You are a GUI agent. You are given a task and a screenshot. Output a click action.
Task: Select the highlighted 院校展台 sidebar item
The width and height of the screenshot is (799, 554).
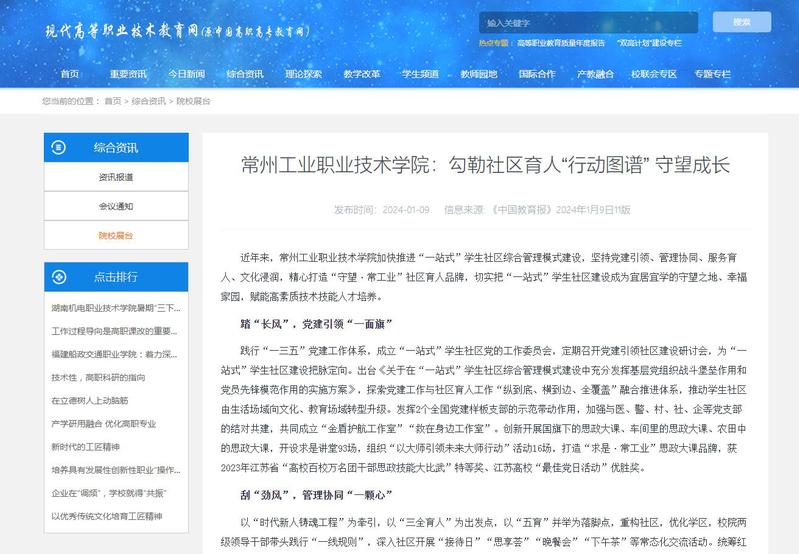click(x=115, y=235)
